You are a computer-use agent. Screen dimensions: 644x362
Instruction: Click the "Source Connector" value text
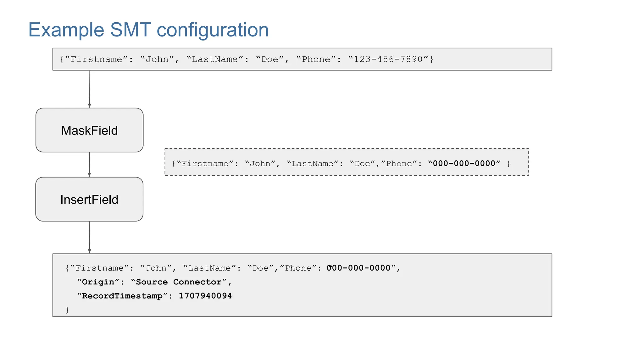click(179, 282)
